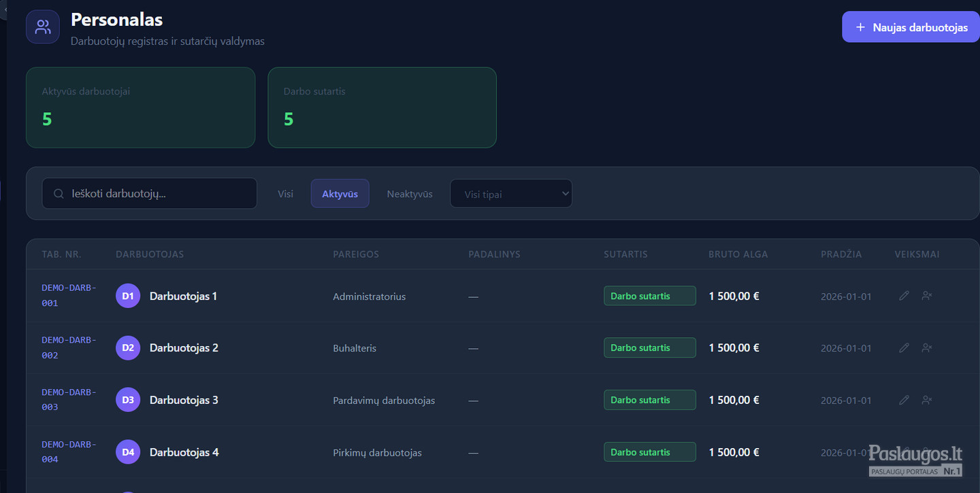Viewport: 980px width, 493px height.
Task: Click the name Darbuotojas 2
Action: coord(184,347)
